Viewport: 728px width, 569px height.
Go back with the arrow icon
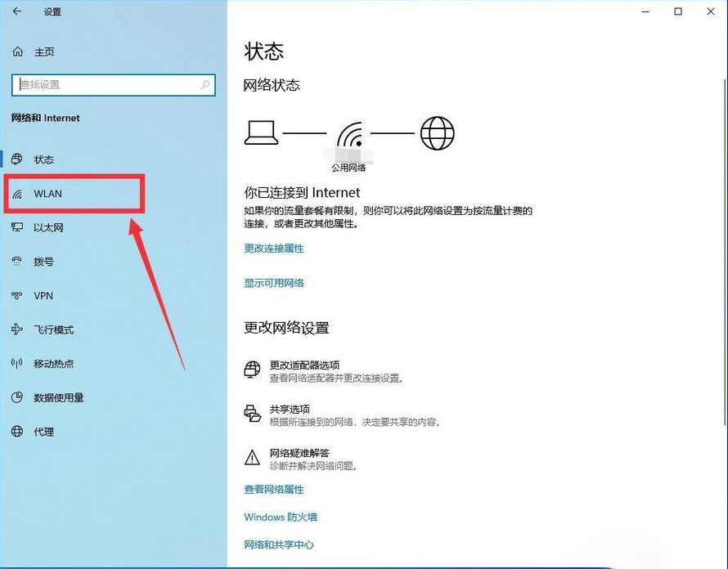(x=17, y=11)
